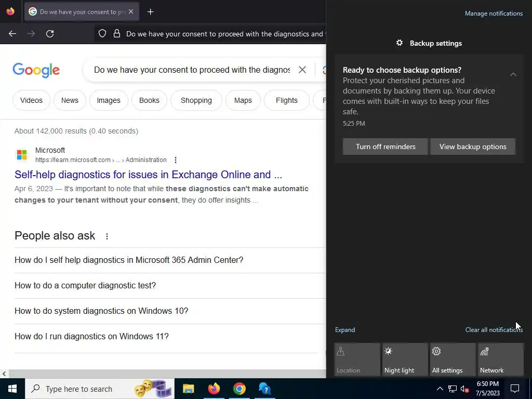Switch to Firefox on taskbar
The image size is (532, 399).
tap(214, 389)
